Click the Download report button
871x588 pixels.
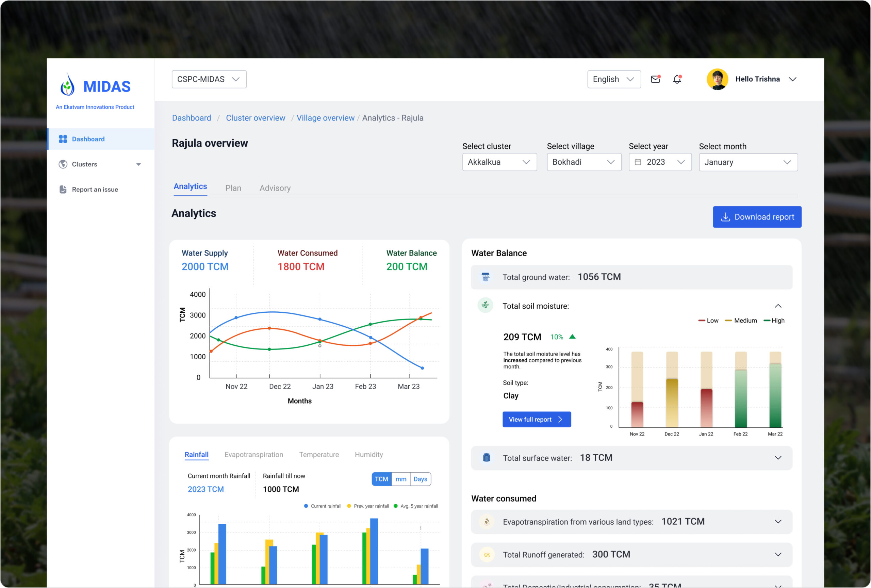[x=757, y=217]
